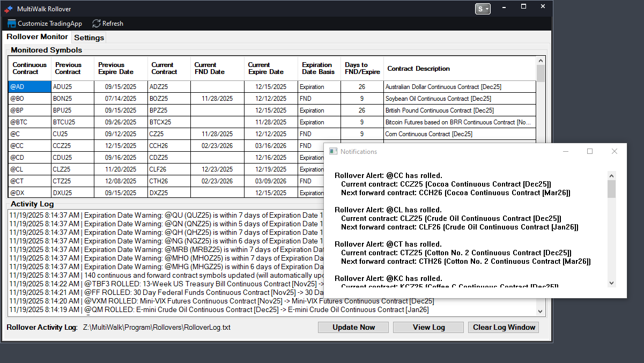Click the Current Contract column header
The width and height of the screenshot is (644, 363).
tap(169, 69)
